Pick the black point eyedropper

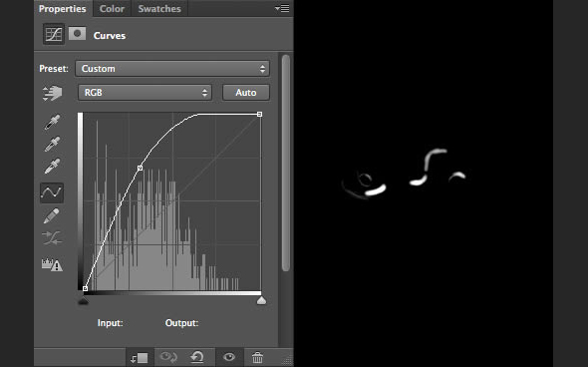click(x=52, y=123)
